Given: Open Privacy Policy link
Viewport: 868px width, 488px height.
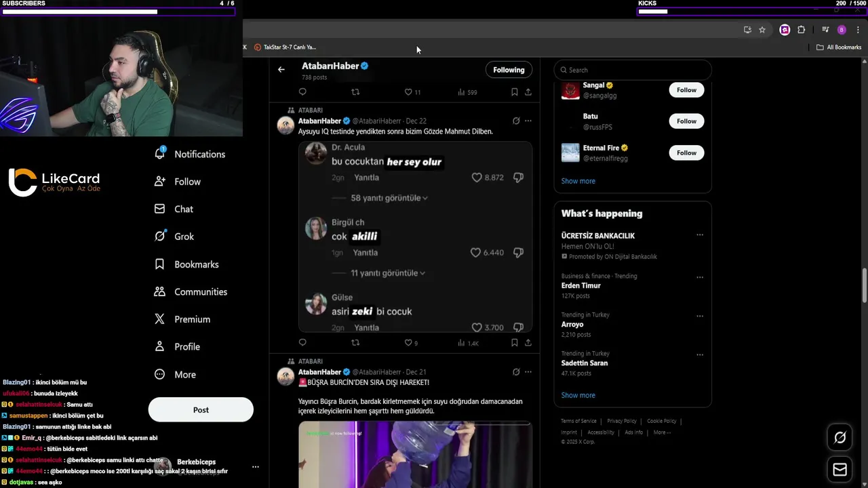Looking at the screenshot, I should pos(622,421).
